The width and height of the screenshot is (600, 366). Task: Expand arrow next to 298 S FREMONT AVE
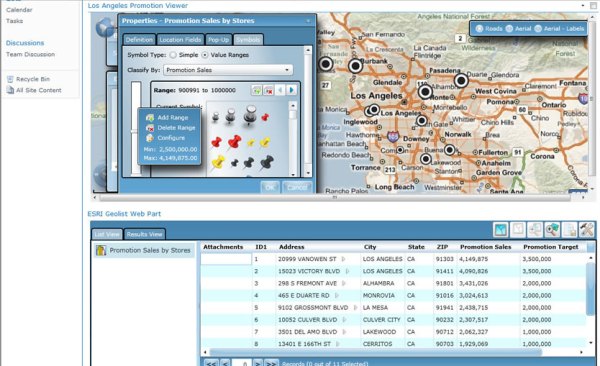(x=344, y=284)
